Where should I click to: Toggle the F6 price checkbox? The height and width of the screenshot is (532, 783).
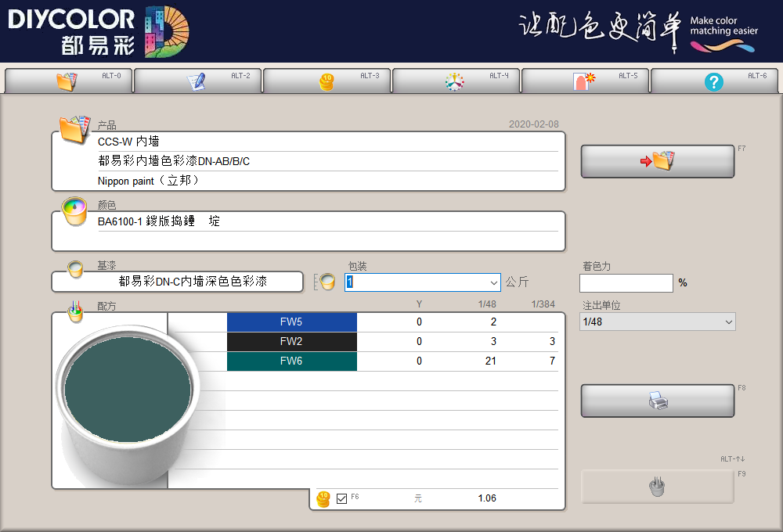pyautogui.click(x=341, y=498)
